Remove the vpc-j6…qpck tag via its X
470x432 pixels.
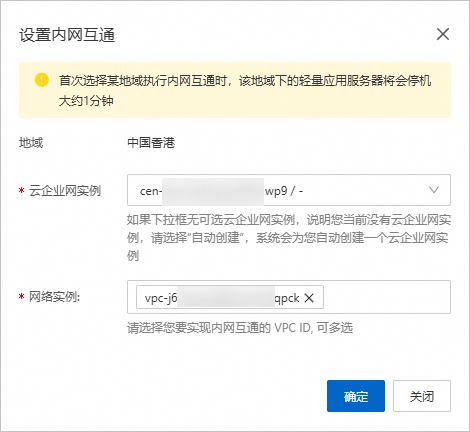click(309, 298)
